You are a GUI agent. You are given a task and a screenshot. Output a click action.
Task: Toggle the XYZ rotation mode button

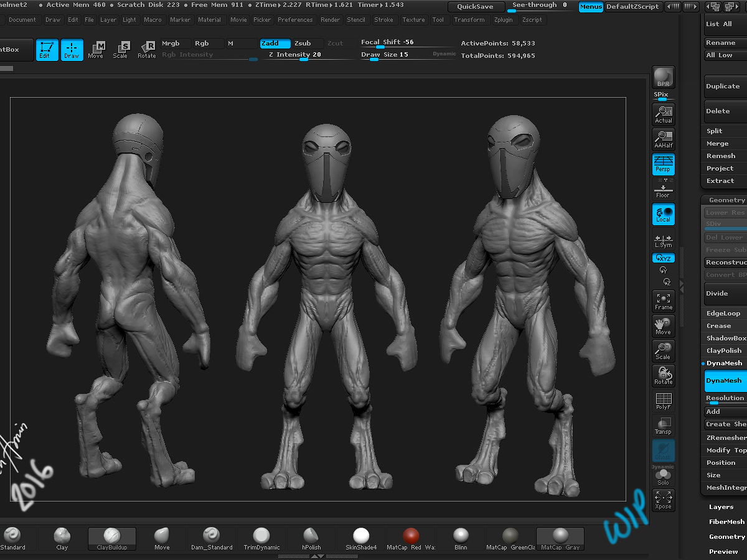[x=663, y=258]
